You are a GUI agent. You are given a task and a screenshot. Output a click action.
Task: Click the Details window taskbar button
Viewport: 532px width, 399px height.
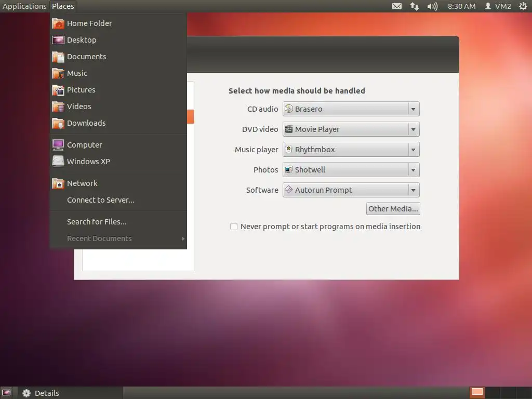(70, 393)
